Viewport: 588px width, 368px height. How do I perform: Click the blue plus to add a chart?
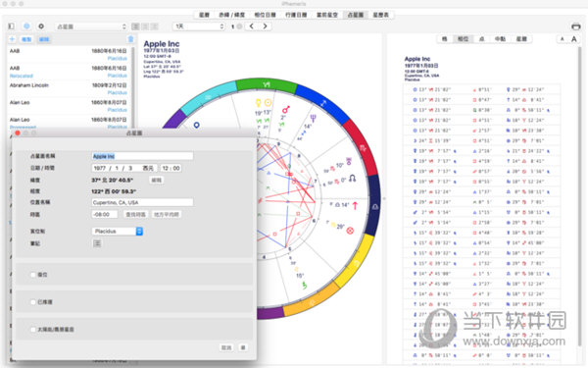[12, 39]
